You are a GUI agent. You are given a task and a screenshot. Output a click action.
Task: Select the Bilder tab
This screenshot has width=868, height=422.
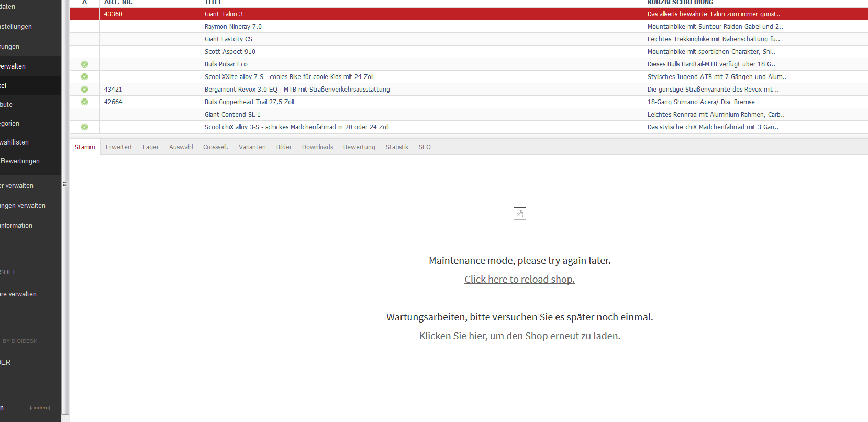pos(284,147)
